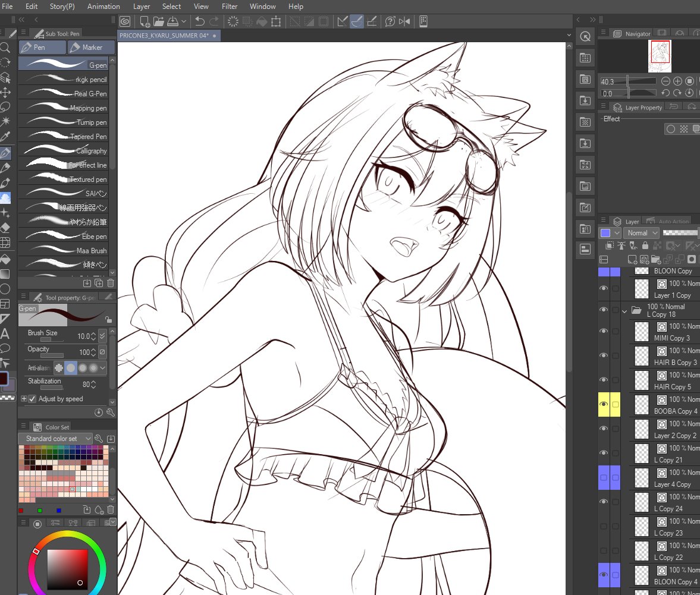Click the Navigator zoom out icon
The image size is (700, 595).
click(x=665, y=81)
